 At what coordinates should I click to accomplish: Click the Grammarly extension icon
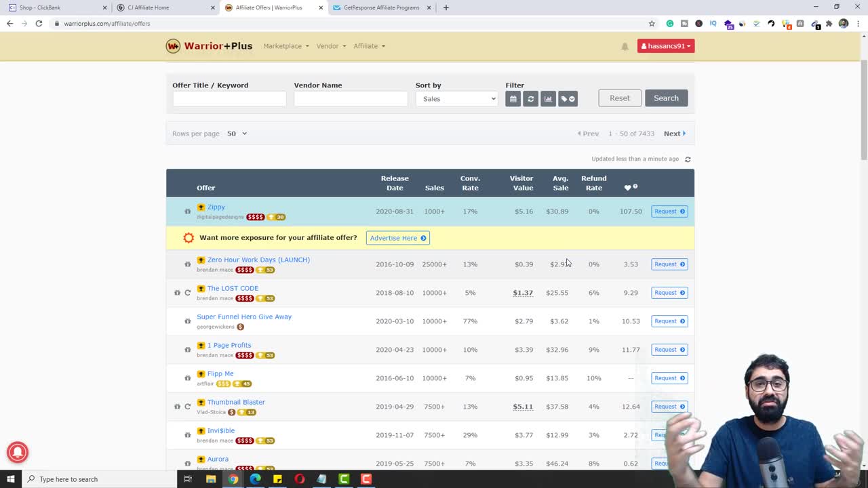pyautogui.click(x=669, y=24)
